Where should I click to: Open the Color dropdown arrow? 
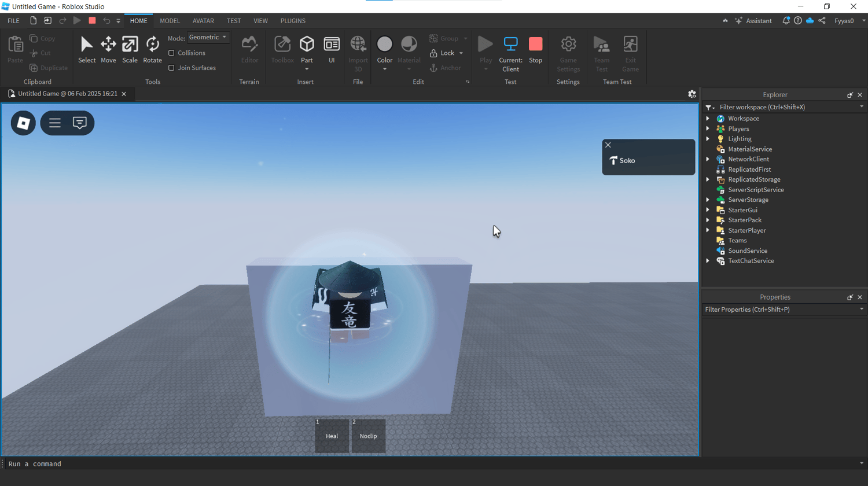[385, 69]
